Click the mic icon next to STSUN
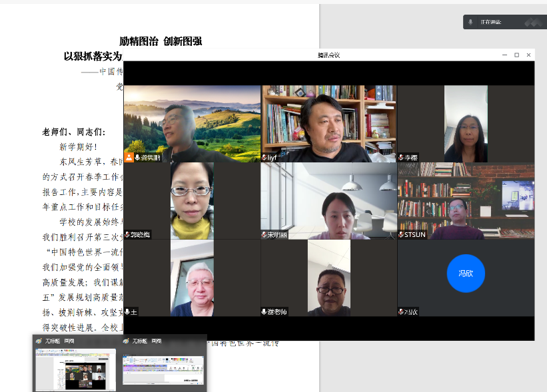The width and height of the screenshot is (547, 392). coord(401,235)
